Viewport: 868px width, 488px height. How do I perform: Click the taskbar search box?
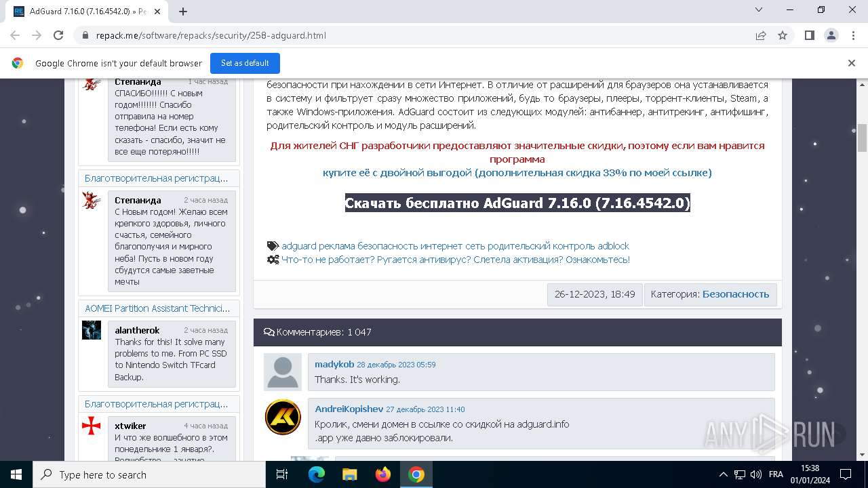149,474
